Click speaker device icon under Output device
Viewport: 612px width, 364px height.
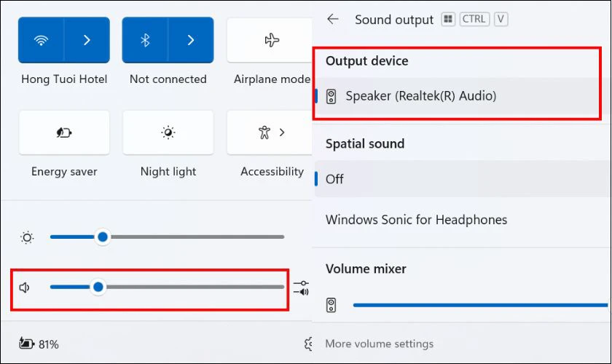(x=331, y=96)
